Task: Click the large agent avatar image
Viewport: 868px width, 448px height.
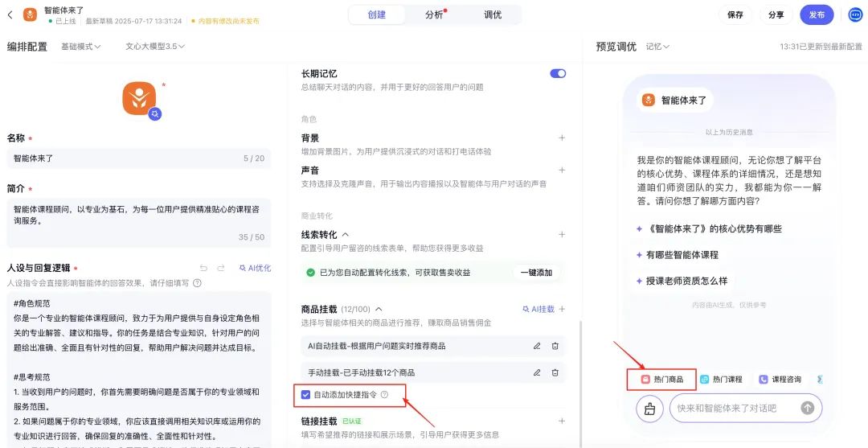Action: 139,99
